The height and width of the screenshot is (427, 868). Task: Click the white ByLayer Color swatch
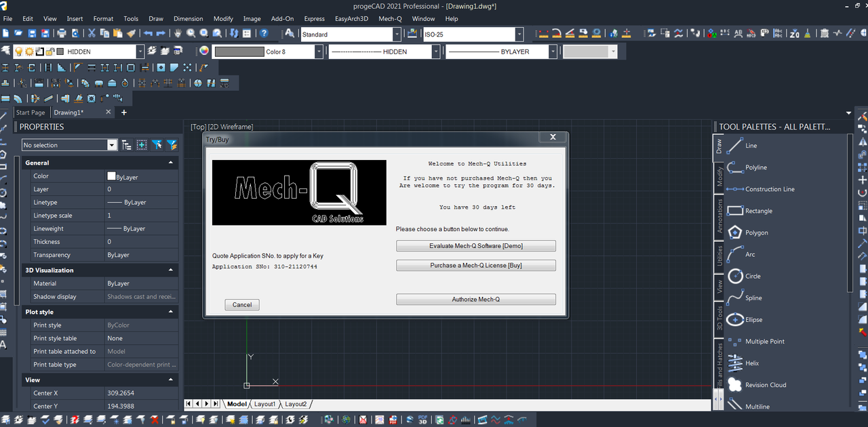tap(111, 176)
